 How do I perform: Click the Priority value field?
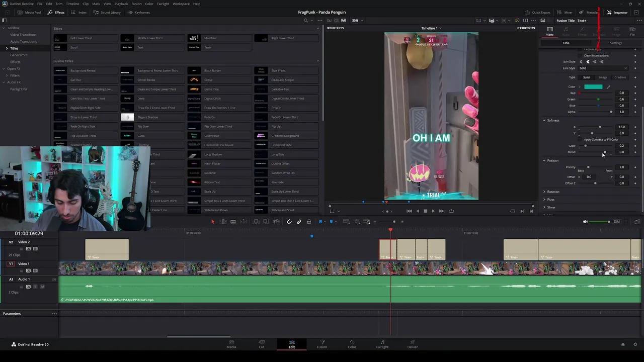point(622,167)
